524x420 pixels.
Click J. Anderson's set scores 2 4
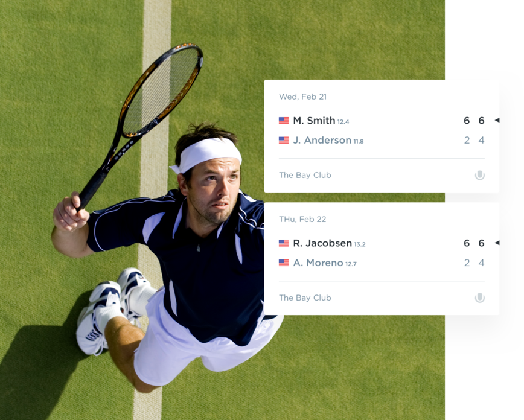pyautogui.click(x=474, y=140)
